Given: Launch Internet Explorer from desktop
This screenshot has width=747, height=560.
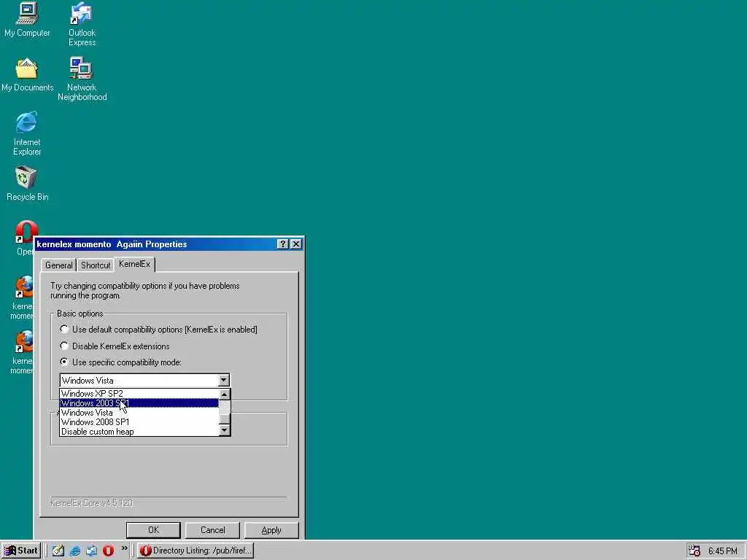Looking at the screenshot, I should (27, 133).
